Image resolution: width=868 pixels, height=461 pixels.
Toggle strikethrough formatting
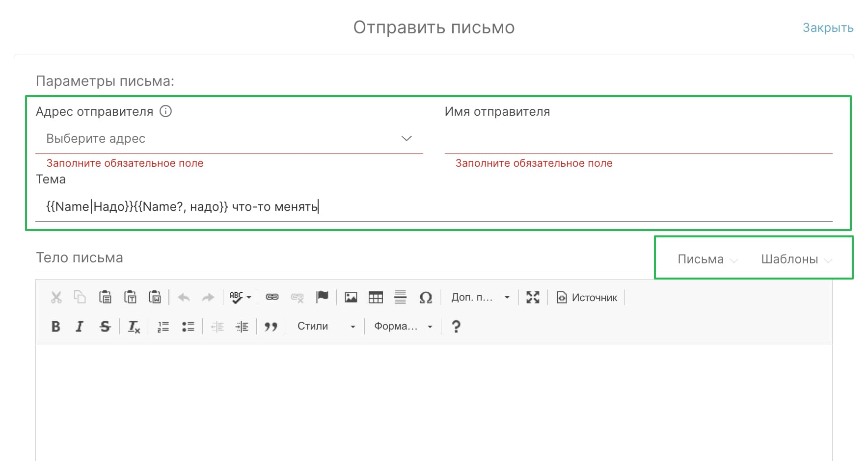click(x=105, y=326)
